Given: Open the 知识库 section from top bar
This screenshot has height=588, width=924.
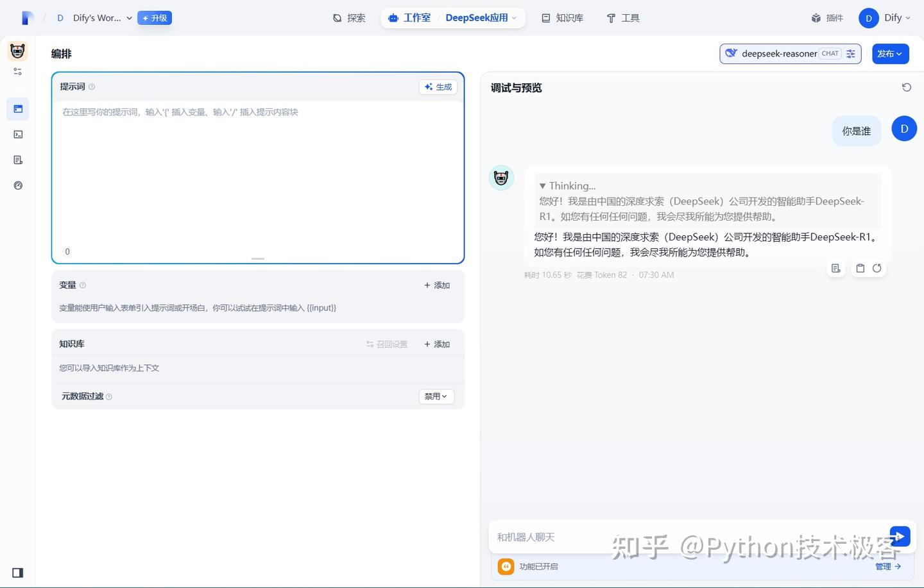Looking at the screenshot, I should [561, 18].
